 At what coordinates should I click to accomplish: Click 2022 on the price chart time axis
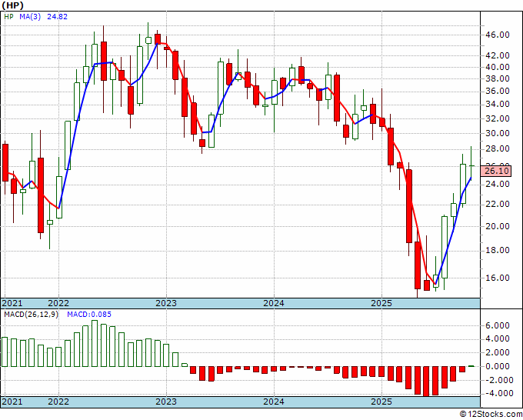58,303
